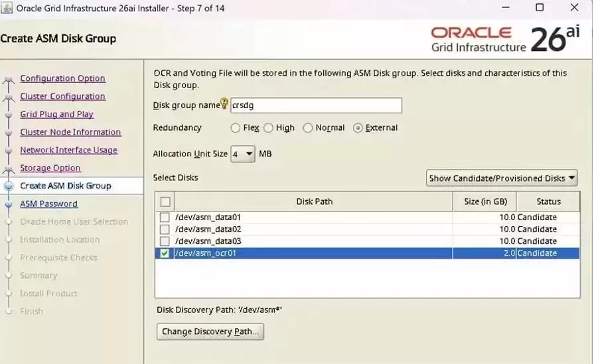Go to Storage Option step
Image resolution: width=594 pixels, height=364 pixels.
50,168
